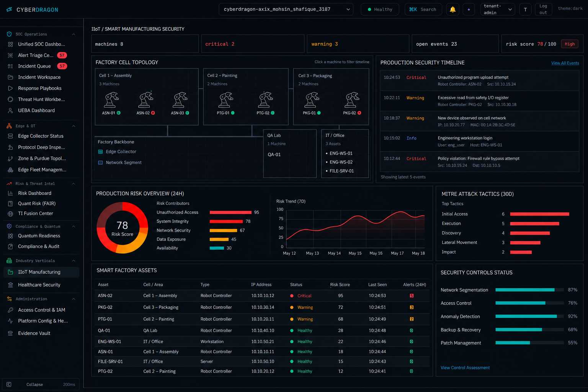Click the Threat Hunt Workbench icon
The height and width of the screenshot is (392, 588).
point(10,100)
